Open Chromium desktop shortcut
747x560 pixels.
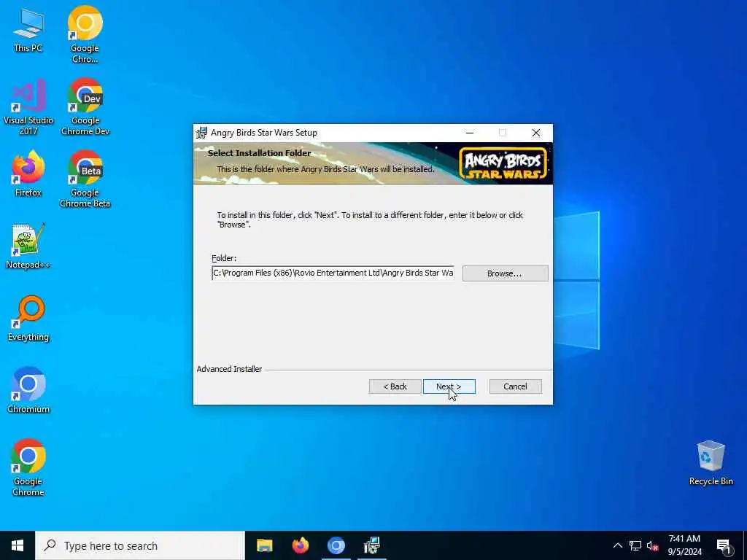28,391
